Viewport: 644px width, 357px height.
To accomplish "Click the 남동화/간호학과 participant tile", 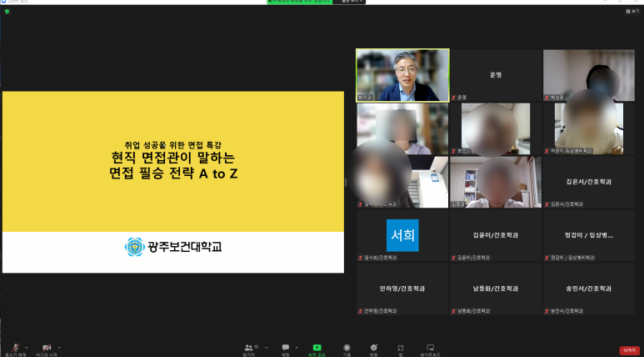I will [x=496, y=289].
